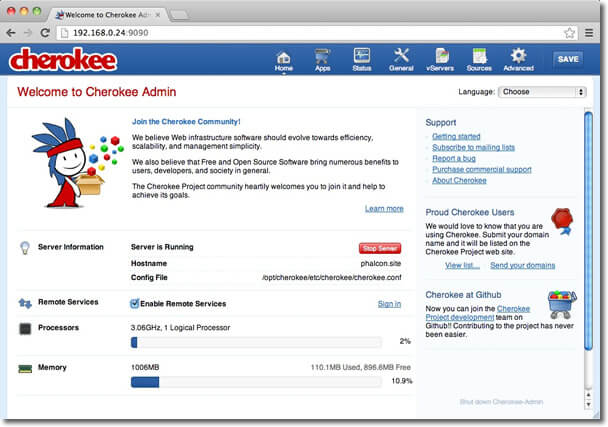Viewport: 608px width, 427px height.
Task: Expand the Language Choose dropdown
Action: tap(542, 92)
